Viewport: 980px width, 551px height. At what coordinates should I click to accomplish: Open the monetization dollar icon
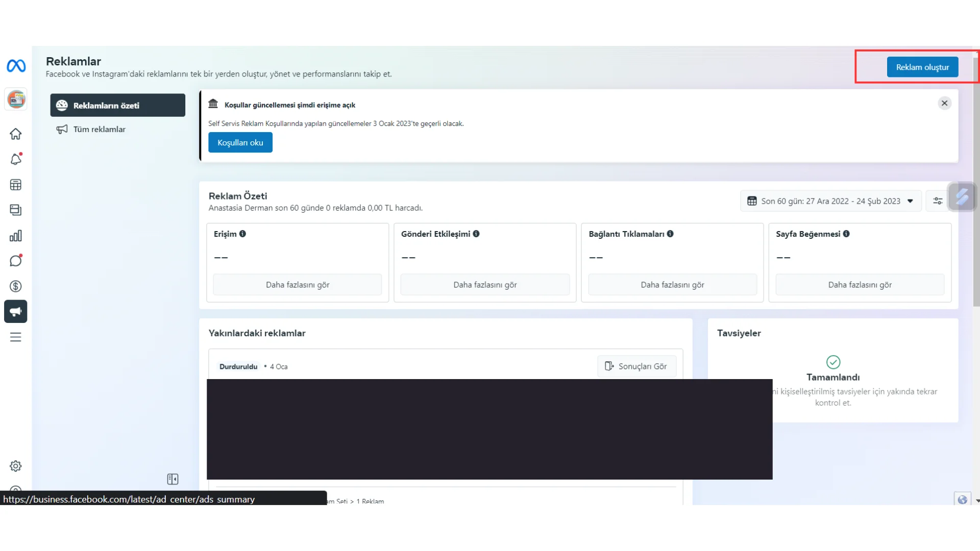click(16, 286)
